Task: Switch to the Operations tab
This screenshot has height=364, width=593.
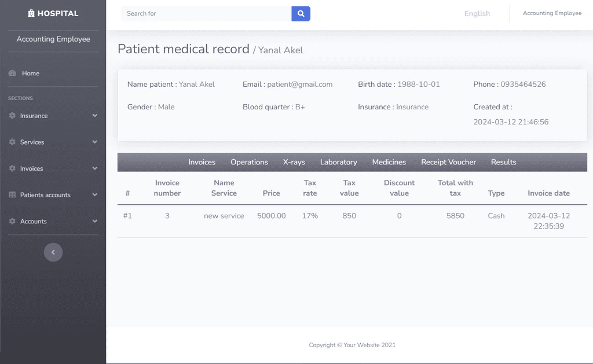Action: pyautogui.click(x=249, y=162)
